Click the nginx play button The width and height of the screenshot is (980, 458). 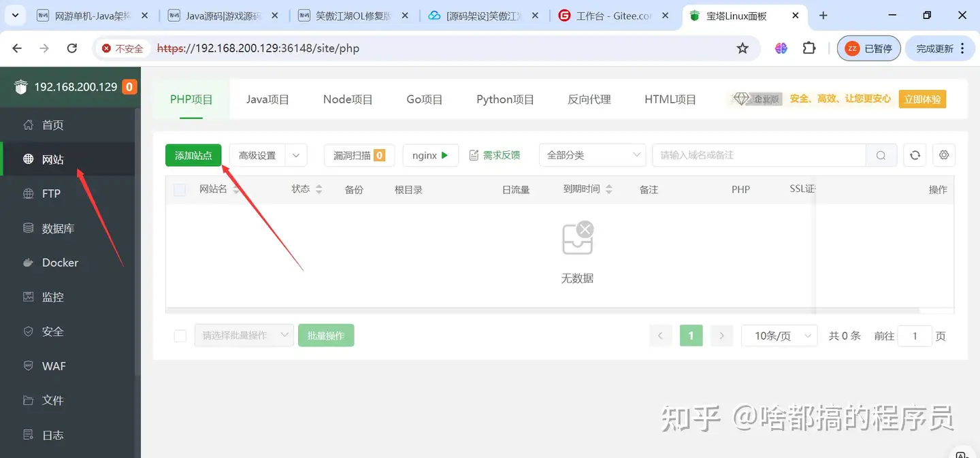(x=431, y=155)
